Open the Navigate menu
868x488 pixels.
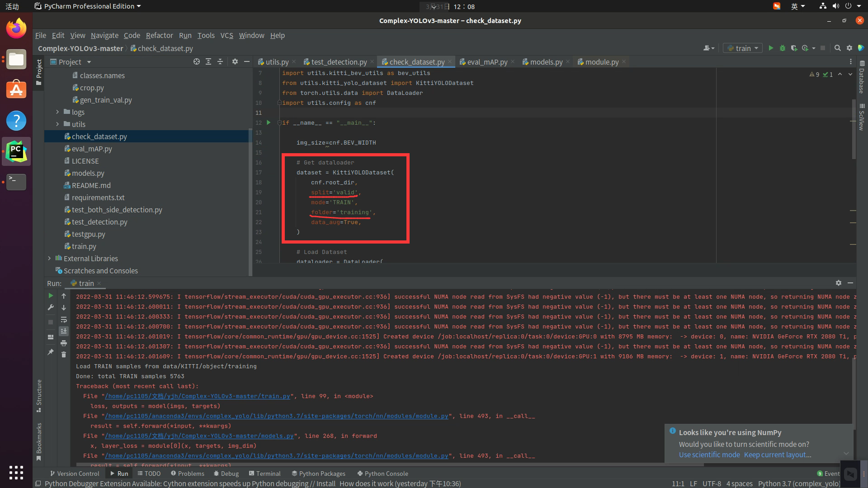coord(104,35)
